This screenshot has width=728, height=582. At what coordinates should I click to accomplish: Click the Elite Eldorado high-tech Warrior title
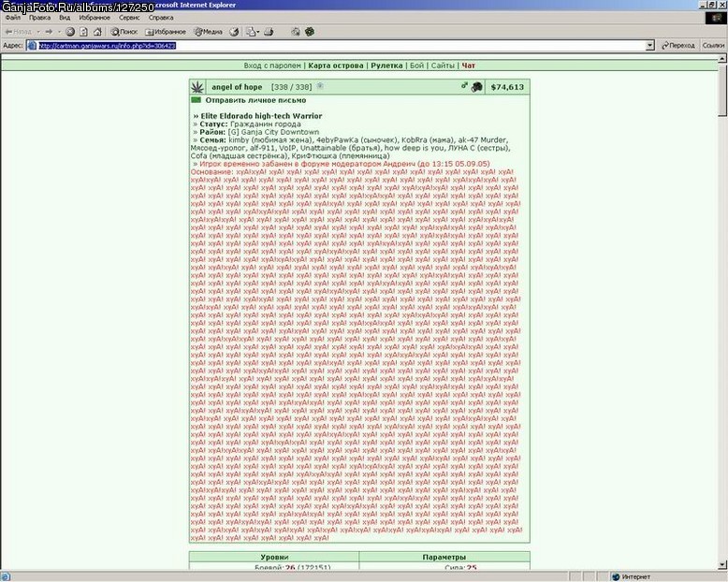pos(261,116)
